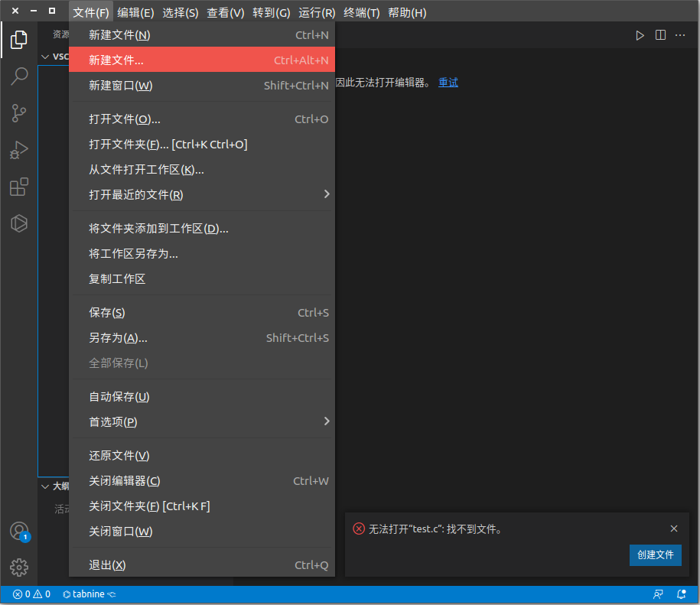Click the 创建文件 button in notification
Screen dimensions: 700x605
point(655,555)
